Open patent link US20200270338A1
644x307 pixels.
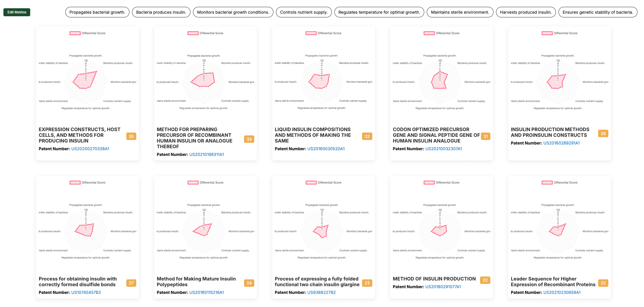[90, 149]
